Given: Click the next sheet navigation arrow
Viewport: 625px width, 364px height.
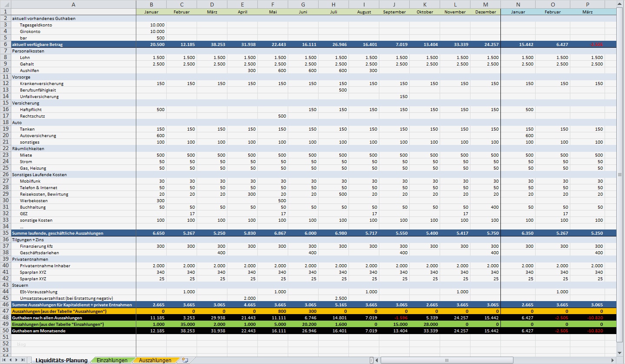Looking at the screenshot, I should (x=16, y=360).
